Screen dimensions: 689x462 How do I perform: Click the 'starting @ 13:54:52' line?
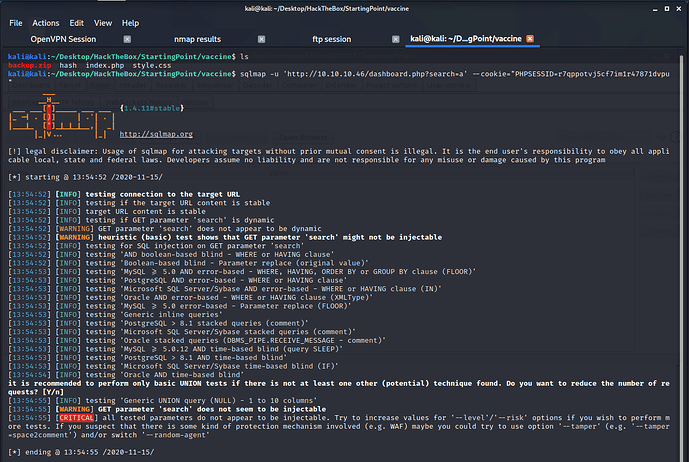coord(86,177)
